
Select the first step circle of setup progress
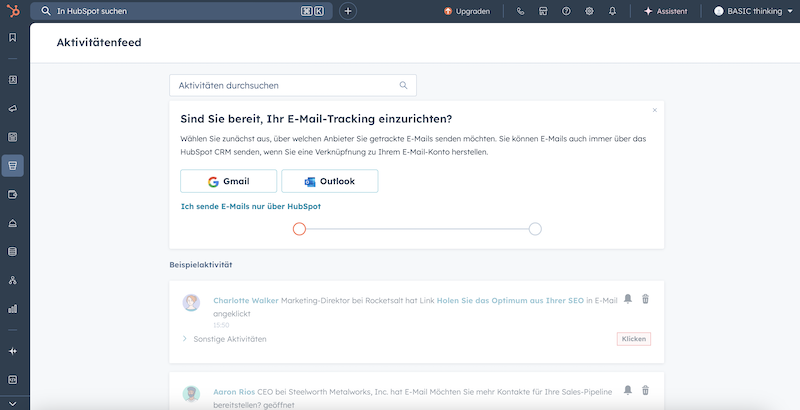pos(299,229)
